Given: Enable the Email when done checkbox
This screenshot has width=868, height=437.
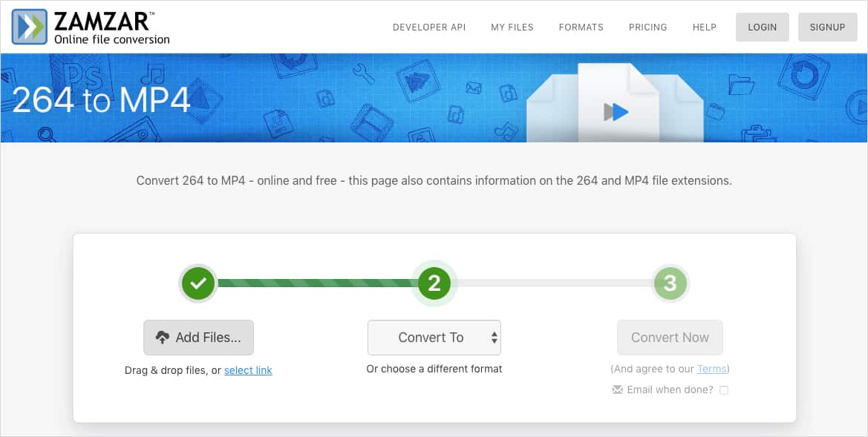Looking at the screenshot, I should point(724,390).
